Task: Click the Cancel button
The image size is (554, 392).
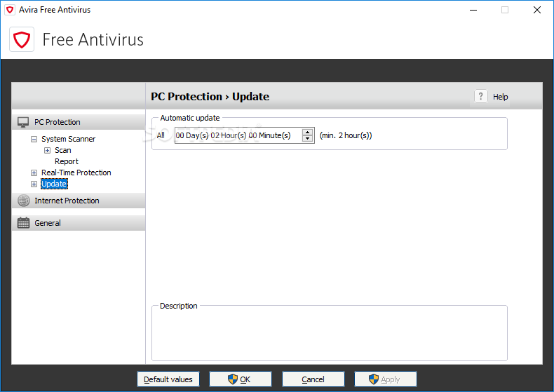Action: click(x=313, y=379)
